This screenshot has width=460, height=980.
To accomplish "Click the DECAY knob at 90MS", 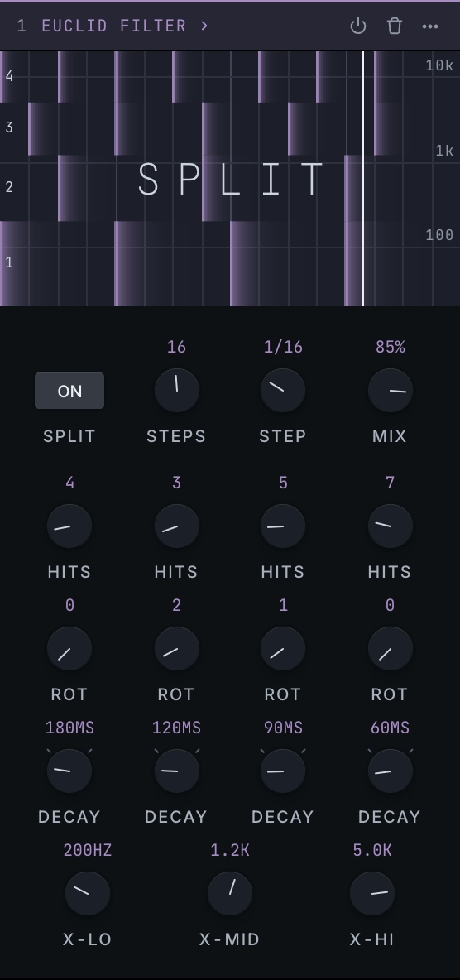I will [x=283, y=771].
